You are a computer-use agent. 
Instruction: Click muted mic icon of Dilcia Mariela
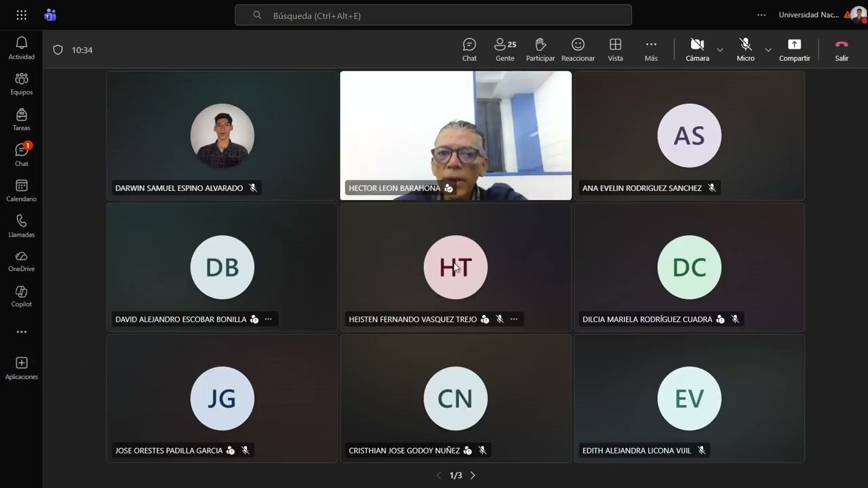pyautogui.click(x=735, y=319)
